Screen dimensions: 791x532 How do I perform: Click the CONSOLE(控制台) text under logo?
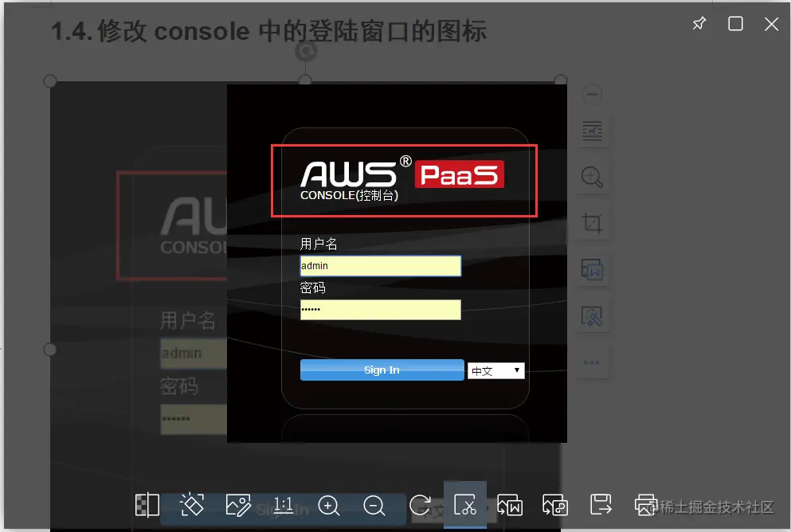coord(349,196)
